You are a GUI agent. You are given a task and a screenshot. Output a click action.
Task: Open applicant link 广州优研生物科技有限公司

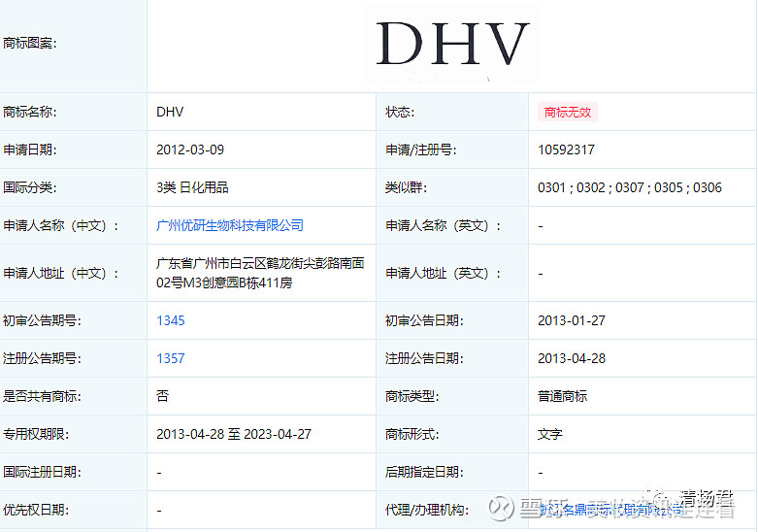click(x=230, y=225)
